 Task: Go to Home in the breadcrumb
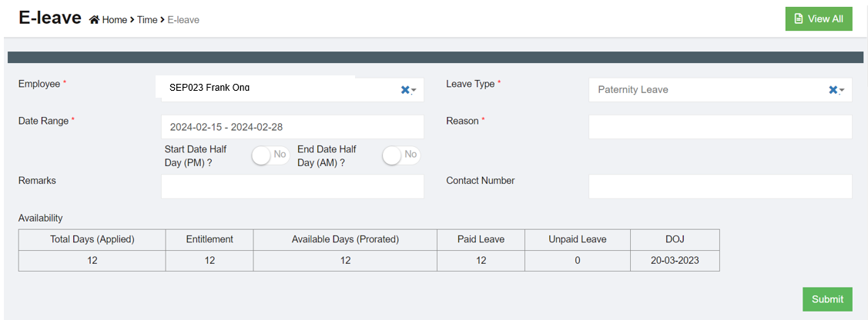coord(114,20)
